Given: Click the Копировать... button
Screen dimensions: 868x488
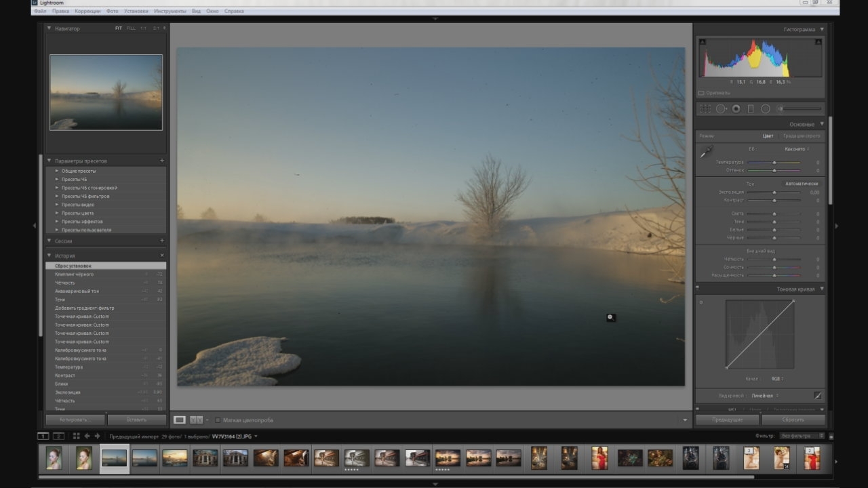Looking at the screenshot, I should click(75, 420).
